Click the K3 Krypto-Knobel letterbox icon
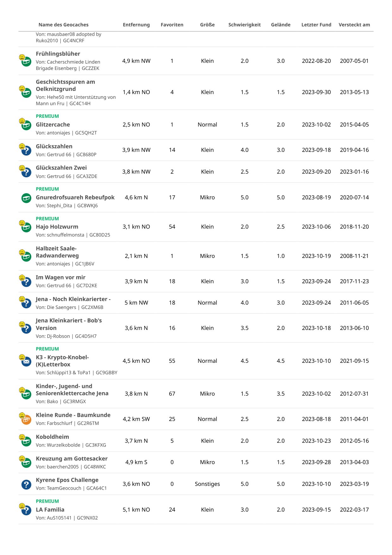The image size is (392, 555). [x=26, y=361]
